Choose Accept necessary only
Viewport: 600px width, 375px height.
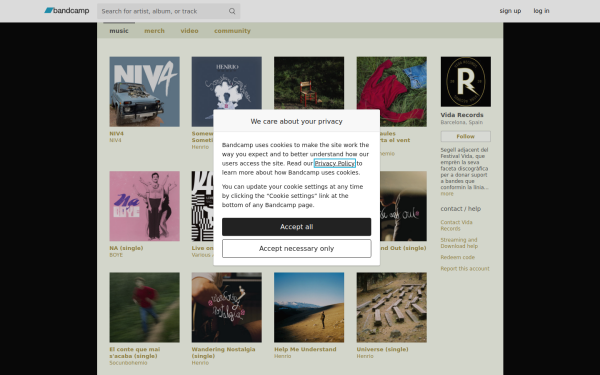pyautogui.click(x=297, y=249)
